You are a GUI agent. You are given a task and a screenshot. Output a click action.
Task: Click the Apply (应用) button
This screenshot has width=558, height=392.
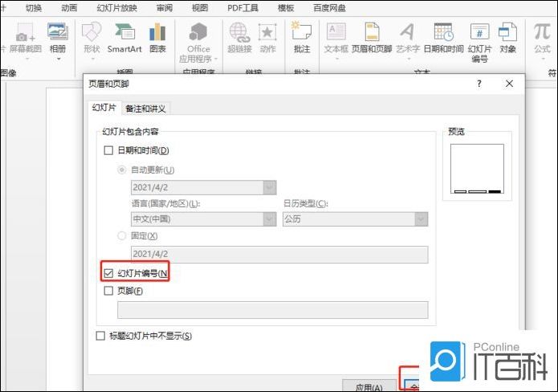pyautogui.click(x=369, y=386)
